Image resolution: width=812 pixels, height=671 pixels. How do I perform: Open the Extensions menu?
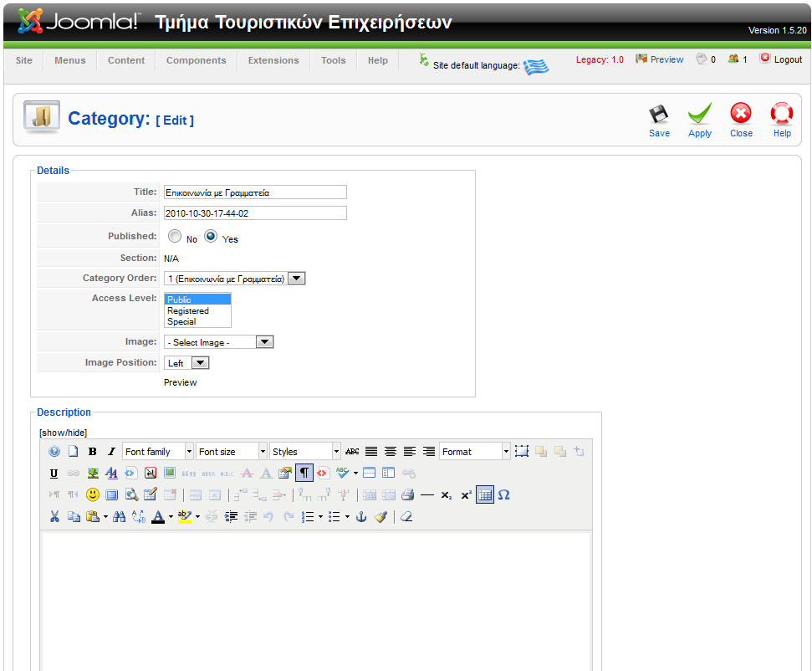pos(273,60)
